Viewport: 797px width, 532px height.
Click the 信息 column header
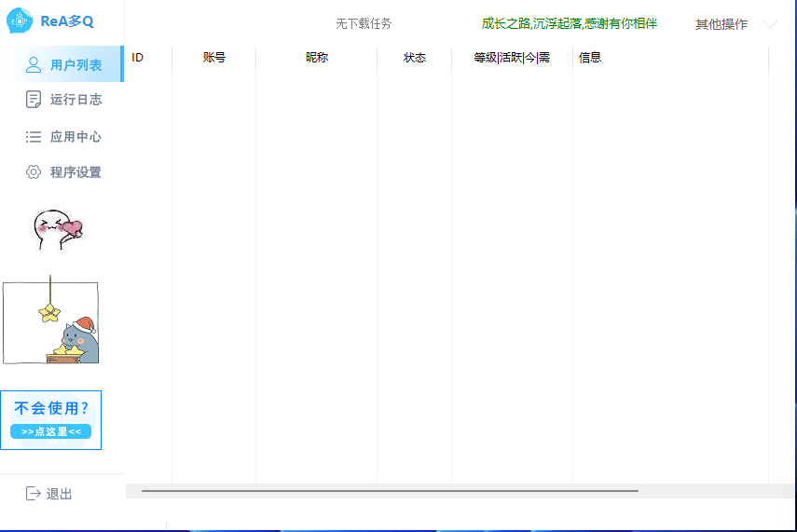click(x=590, y=58)
